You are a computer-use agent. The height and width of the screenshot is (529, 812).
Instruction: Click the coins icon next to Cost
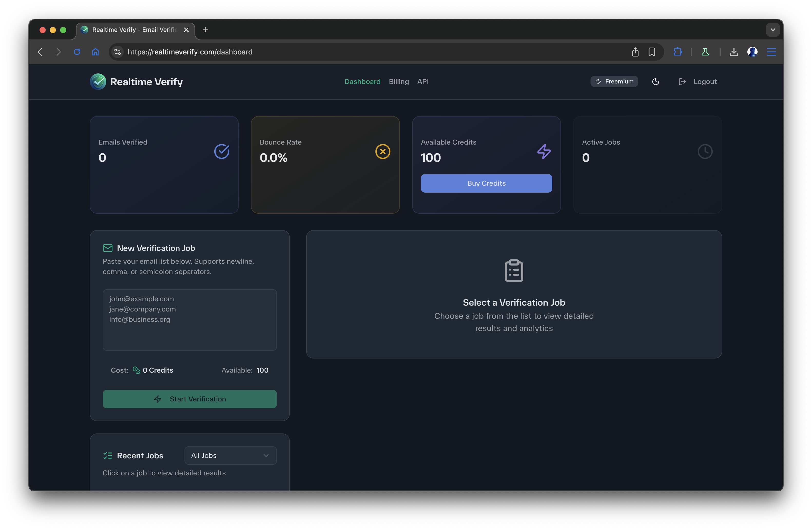136,370
